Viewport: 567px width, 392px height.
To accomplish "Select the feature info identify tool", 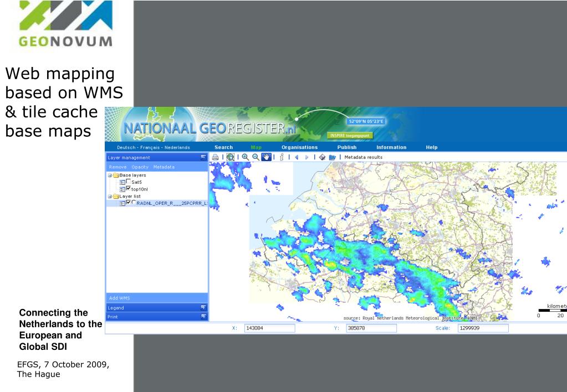I will click(282, 157).
